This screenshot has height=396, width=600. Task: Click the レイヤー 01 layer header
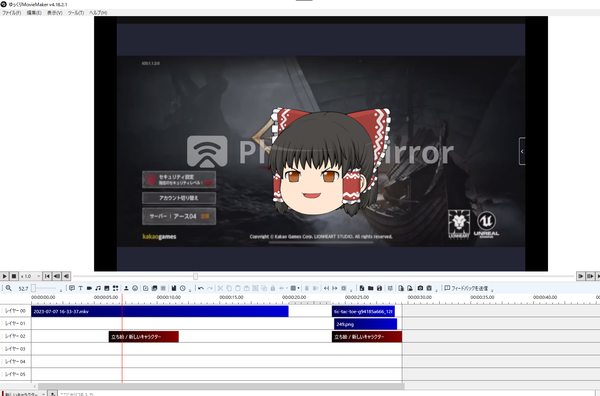(15, 324)
